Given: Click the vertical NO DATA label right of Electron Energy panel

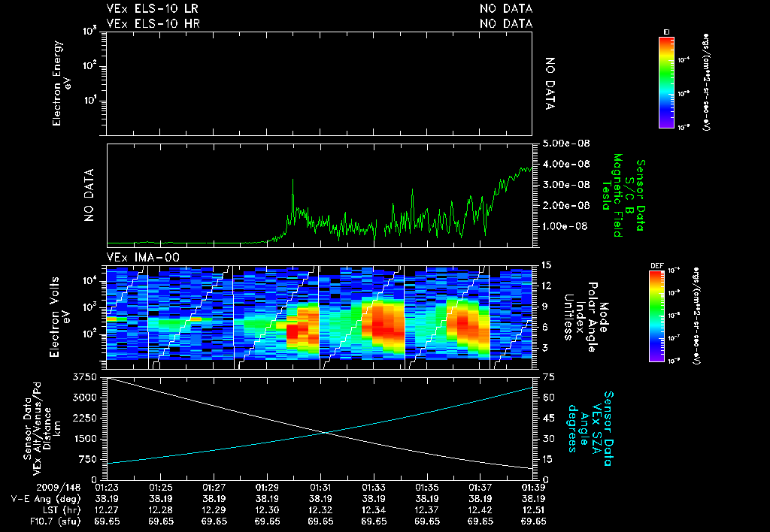Looking at the screenshot, I should tap(550, 83).
